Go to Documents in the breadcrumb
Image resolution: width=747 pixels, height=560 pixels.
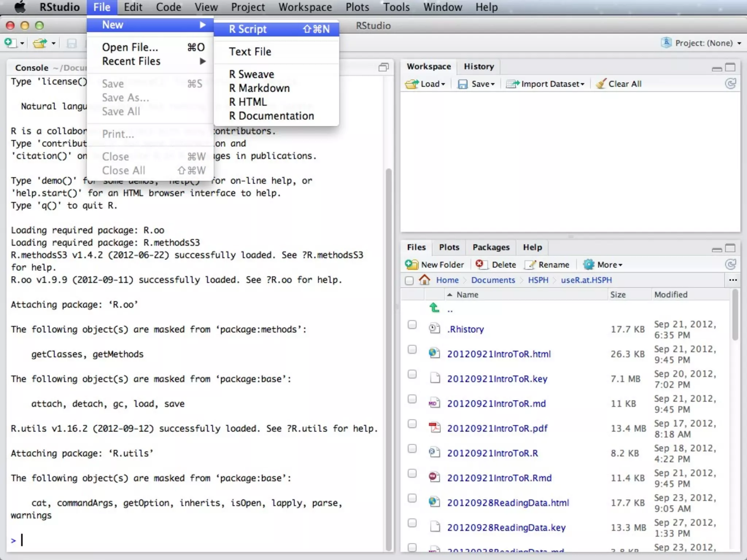pos(493,280)
